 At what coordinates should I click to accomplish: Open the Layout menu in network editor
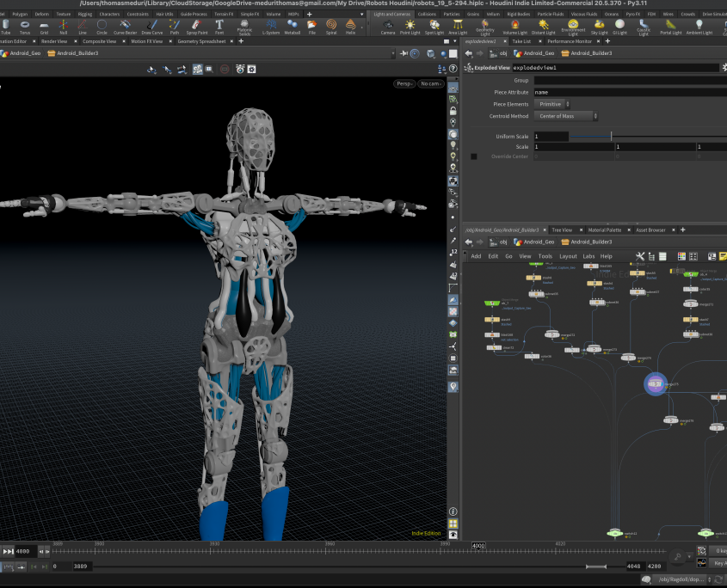[x=568, y=256]
